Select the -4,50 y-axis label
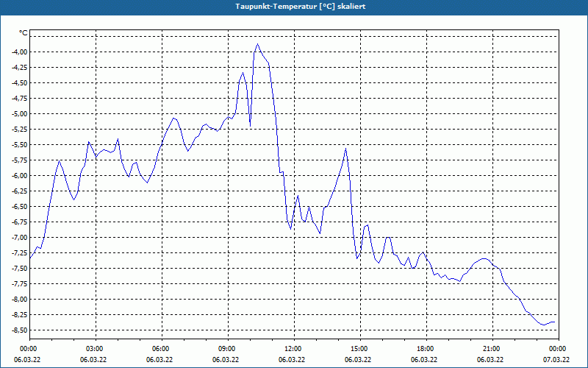Image resolution: width=588 pixels, height=368 pixels. (x=20, y=82)
